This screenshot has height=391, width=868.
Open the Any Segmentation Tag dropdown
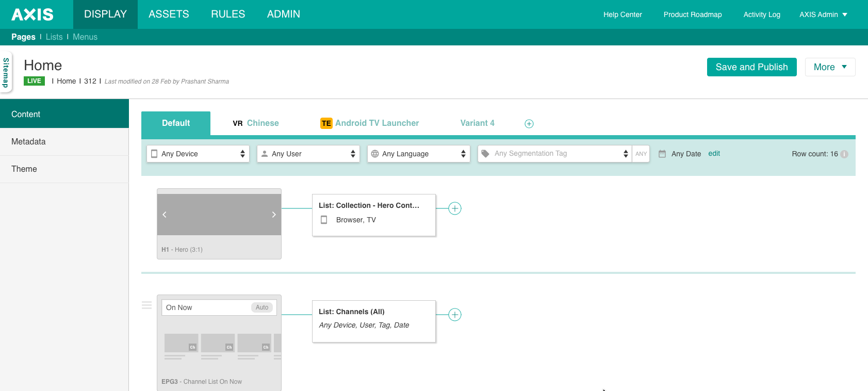coord(555,154)
